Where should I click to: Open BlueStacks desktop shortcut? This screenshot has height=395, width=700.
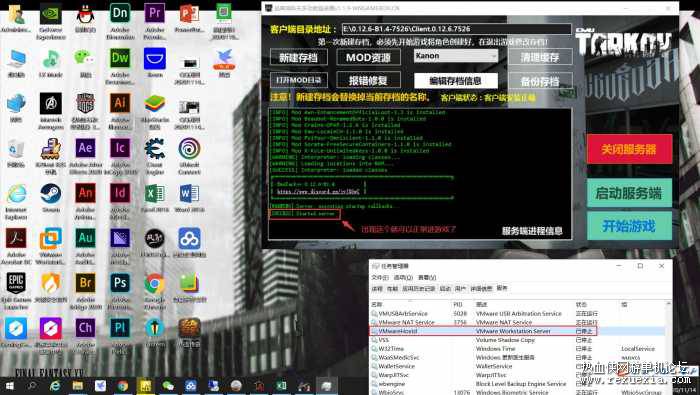[x=154, y=110]
